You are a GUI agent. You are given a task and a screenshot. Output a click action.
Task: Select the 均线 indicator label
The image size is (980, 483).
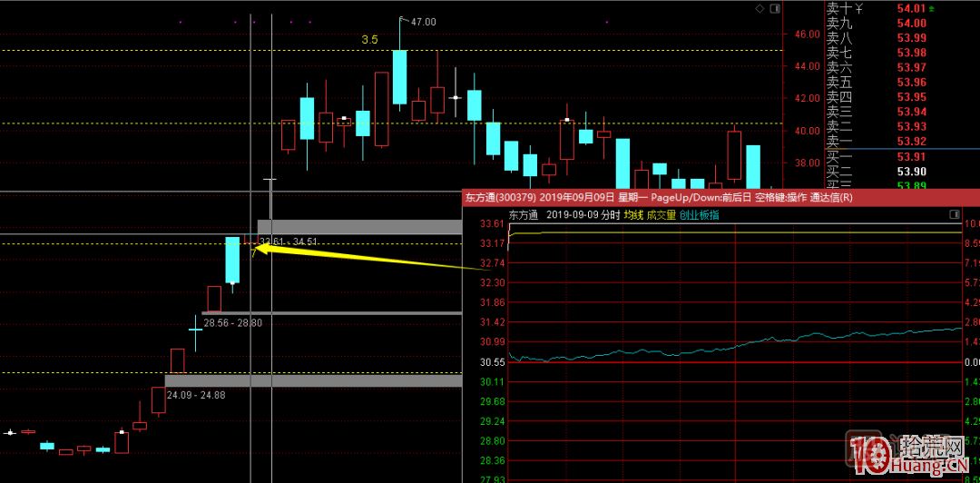[632, 215]
